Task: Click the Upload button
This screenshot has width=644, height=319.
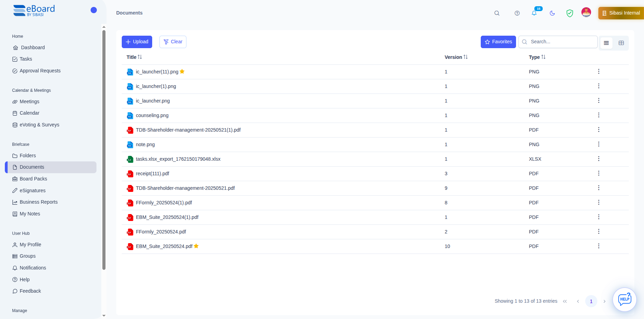Action: pyautogui.click(x=137, y=42)
